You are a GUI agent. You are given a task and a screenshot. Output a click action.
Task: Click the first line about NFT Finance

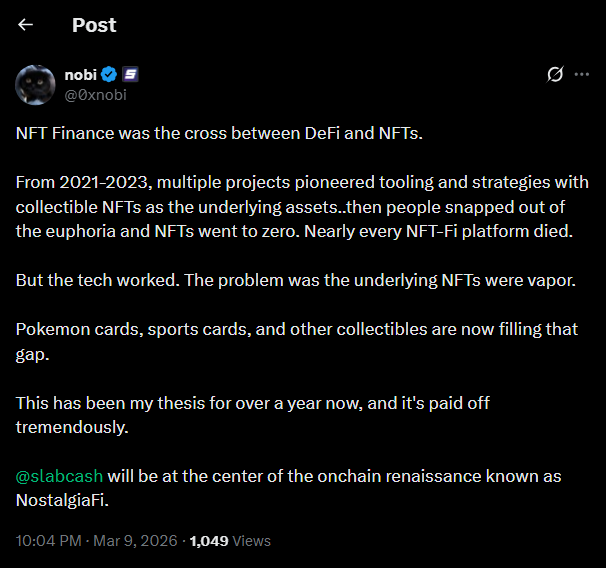(220, 133)
